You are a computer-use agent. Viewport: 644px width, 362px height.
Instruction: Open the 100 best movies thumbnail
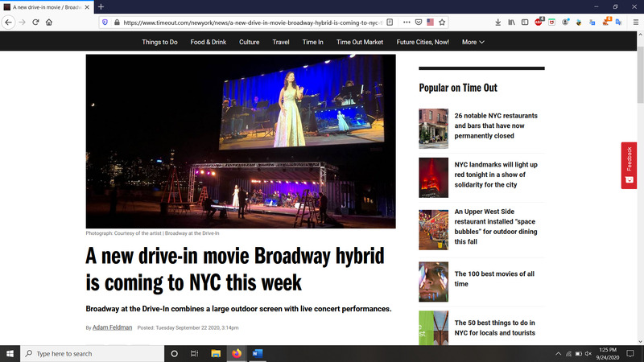(x=433, y=282)
